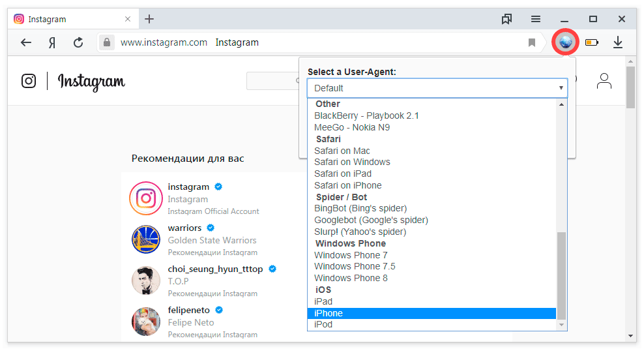Pick Googlebot (Google's spider) option
The width and height of the screenshot is (644, 349).
click(x=371, y=220)
